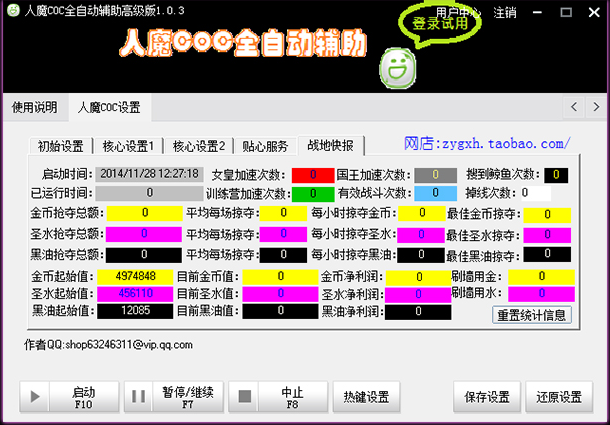Click the green smiley mascot icon
Image resolution: width=610 pixels, height=425 pixels.
coord(398,68)
